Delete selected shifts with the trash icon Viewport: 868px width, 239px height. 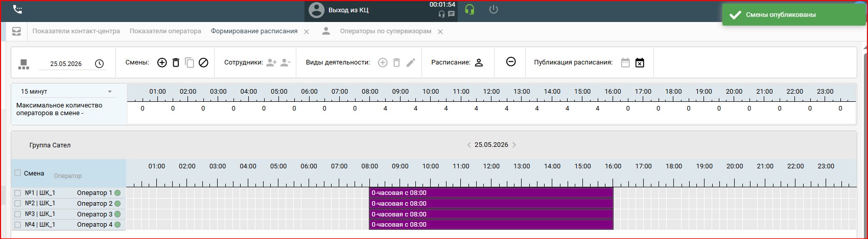pyautogui.click(x=176, y=62)
